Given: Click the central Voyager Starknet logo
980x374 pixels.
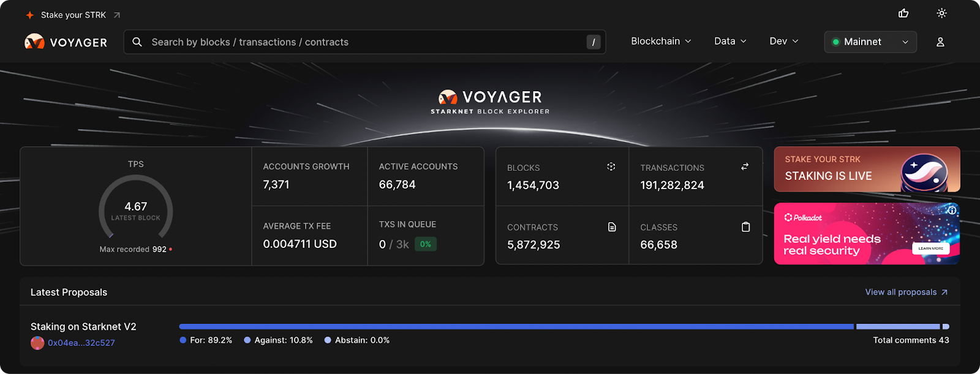Looking at the screenshot, I should click(x=490, y=102).
